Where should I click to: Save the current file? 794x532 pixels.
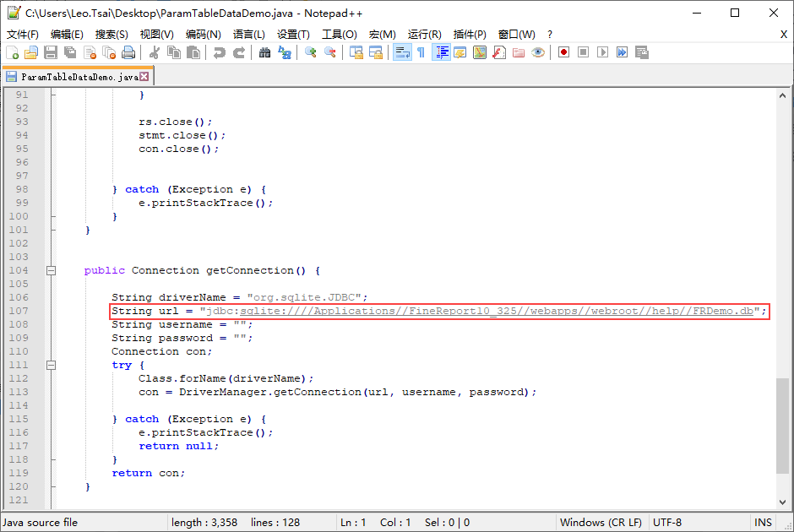pyautogui.click(x=50, y=52)
